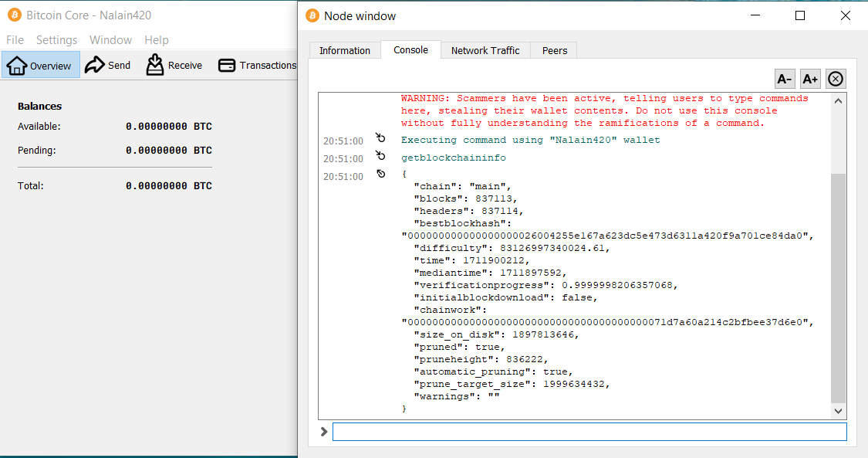Click the getblockchaininfo command text
The image size is (868, 458).
pos(454,158)
